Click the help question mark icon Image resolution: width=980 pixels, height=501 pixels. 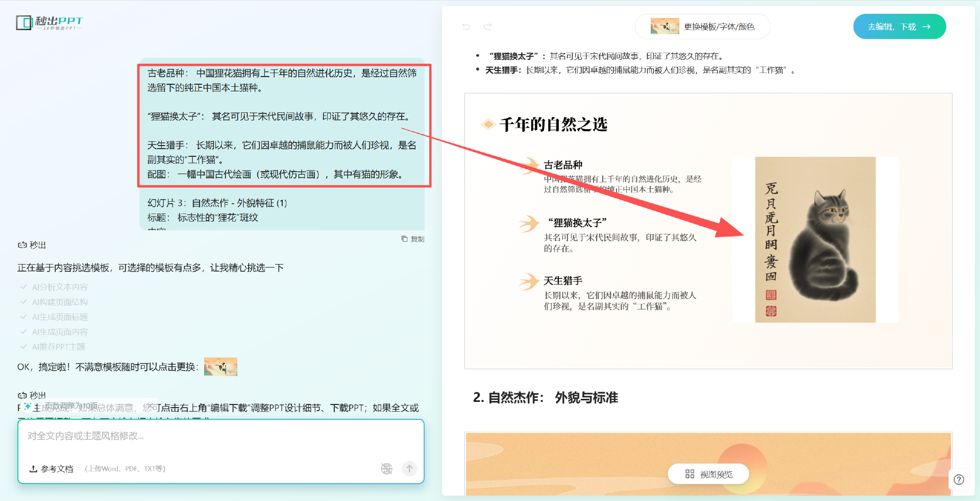point(959,480)
